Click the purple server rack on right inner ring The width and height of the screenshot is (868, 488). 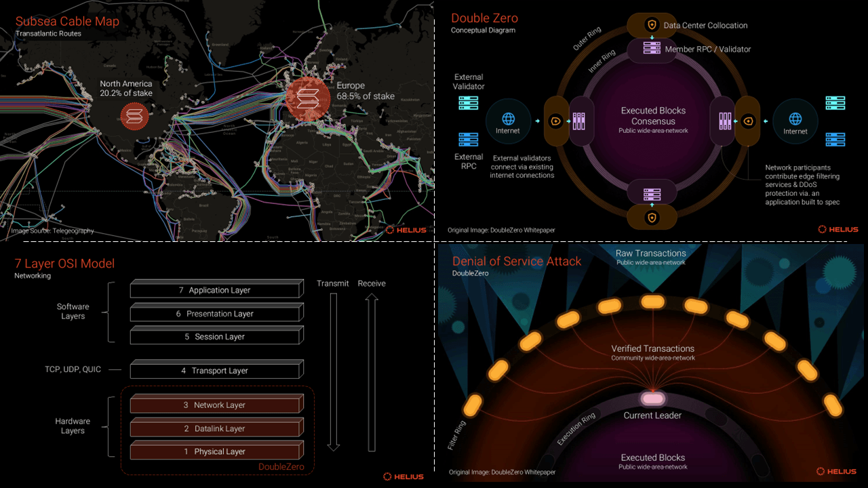[x=726, y=121]
